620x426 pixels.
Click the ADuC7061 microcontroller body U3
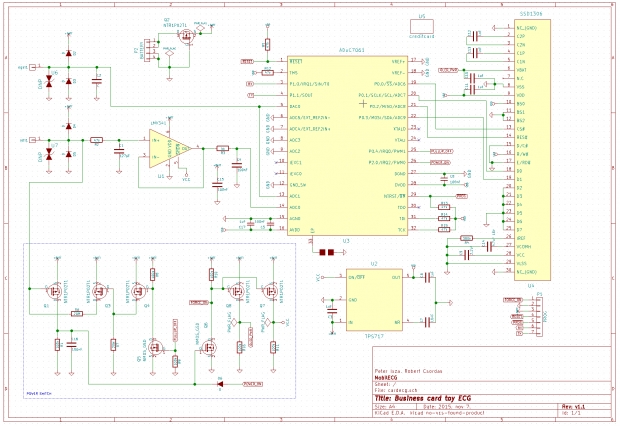pos(347,146)
